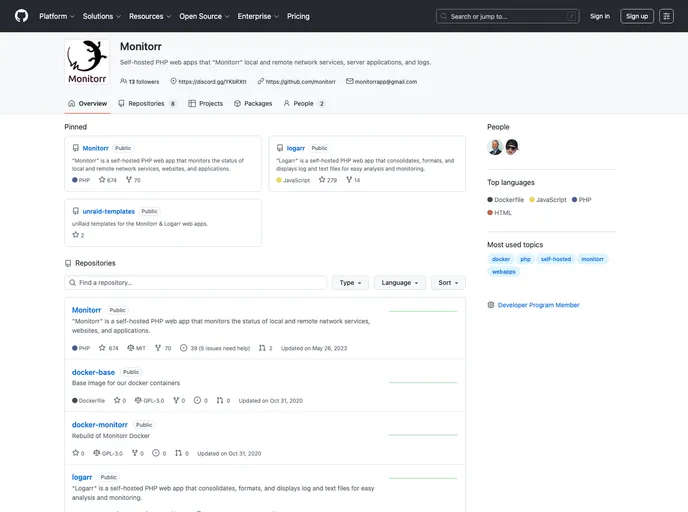Click the Monitorr organization avatar
The width and height of the screenshot is (688, 512).
click(x=87, y=62)
